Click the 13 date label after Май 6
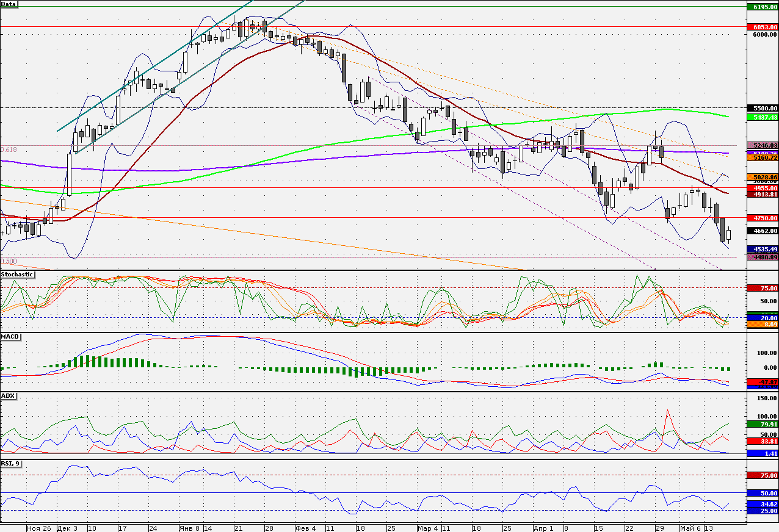The height and width of the screenshot is (532, 779). tap(708, 528)
